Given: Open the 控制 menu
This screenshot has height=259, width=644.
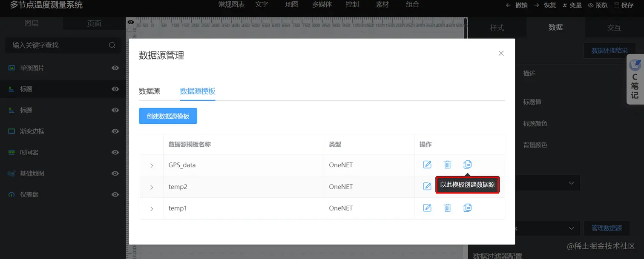Looking at the screenshot, I should coord(352,5).
